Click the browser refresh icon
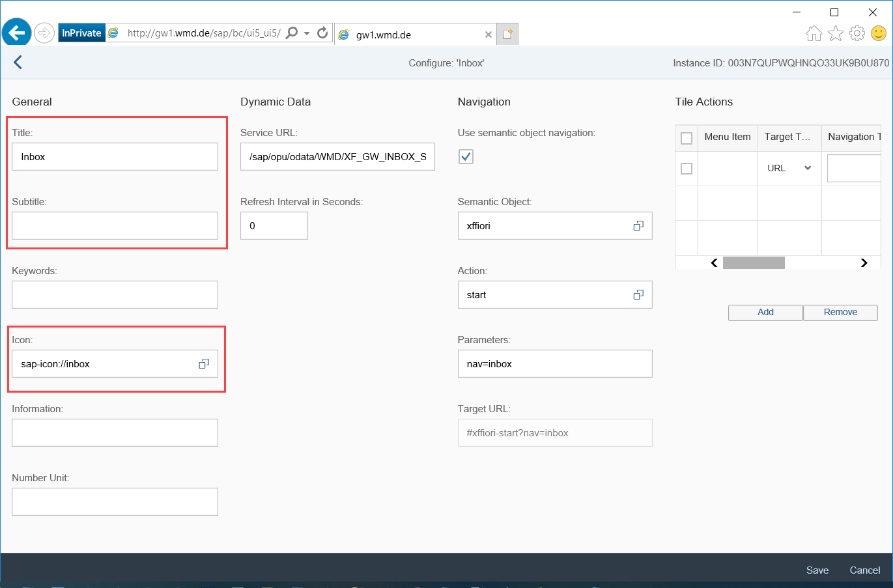The width and height of the screenshot is (893, 588). (x=322, y=33)
